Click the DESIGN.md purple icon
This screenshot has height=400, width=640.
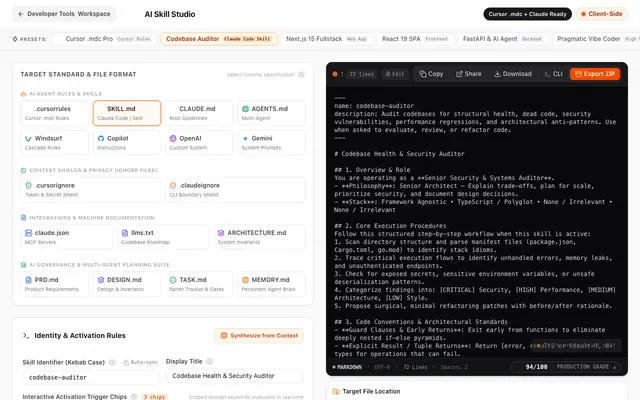(x=101, y=280)
